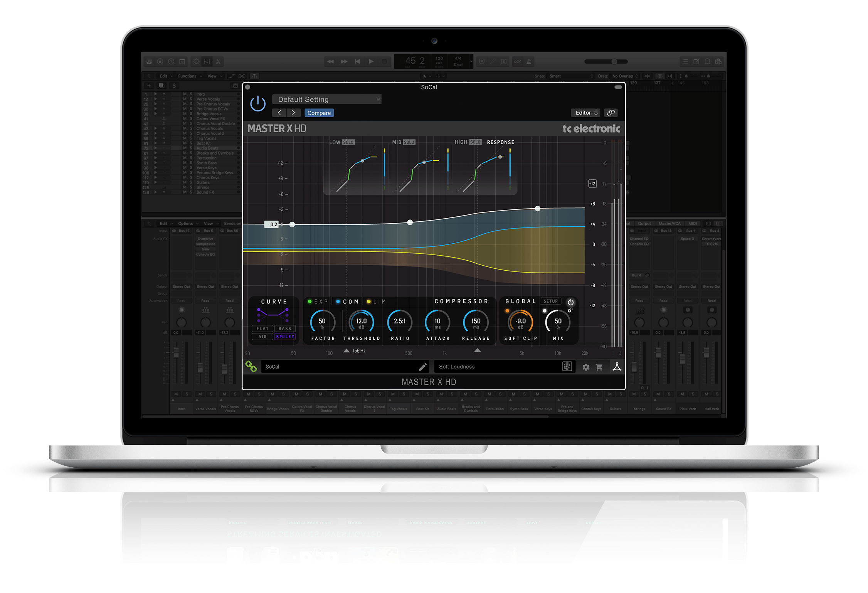Click the Record button in Logic
The height and width of the screenshot is (593, 868).
click(x=384, y=61)
